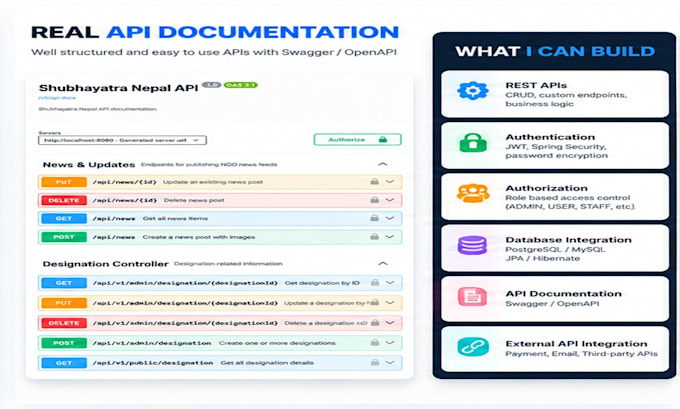
Task: Click the orange PUT badge for news
Action: tap(64, 182)
